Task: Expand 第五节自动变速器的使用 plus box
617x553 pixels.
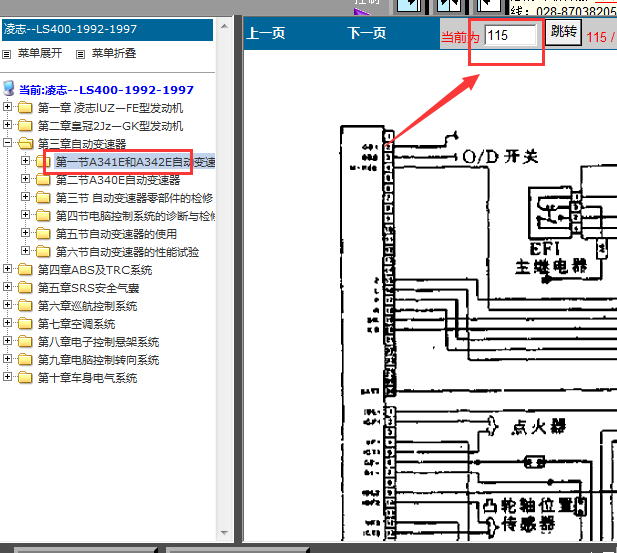Action: (26, 233)
